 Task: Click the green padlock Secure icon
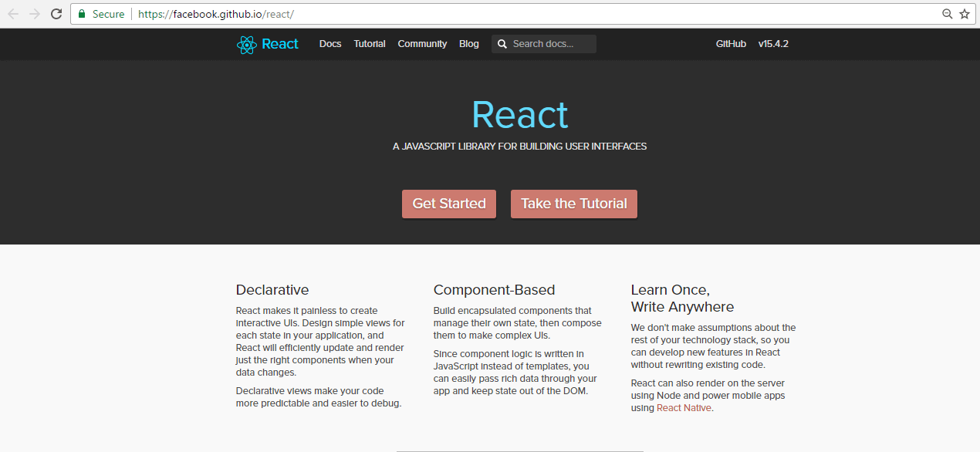click(x=82, y=14)
